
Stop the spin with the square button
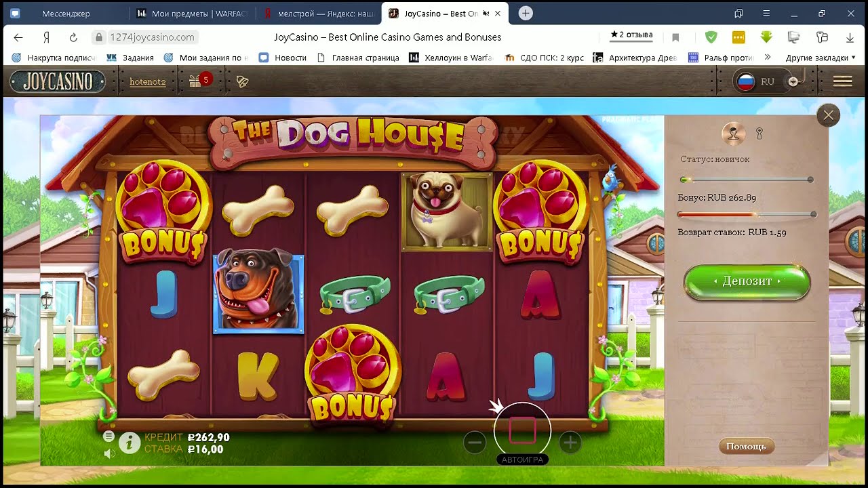coord(522,430)
